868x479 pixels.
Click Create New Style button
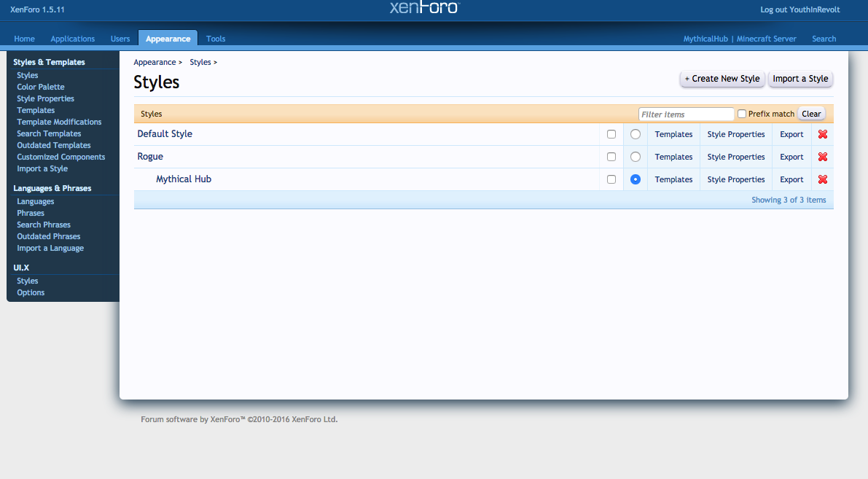722,79
